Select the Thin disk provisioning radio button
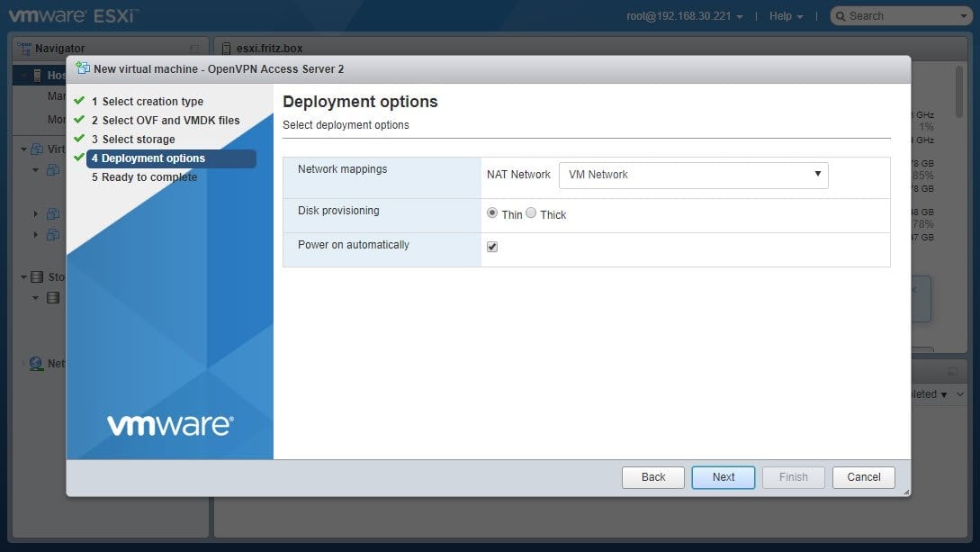 click(492, 212)
